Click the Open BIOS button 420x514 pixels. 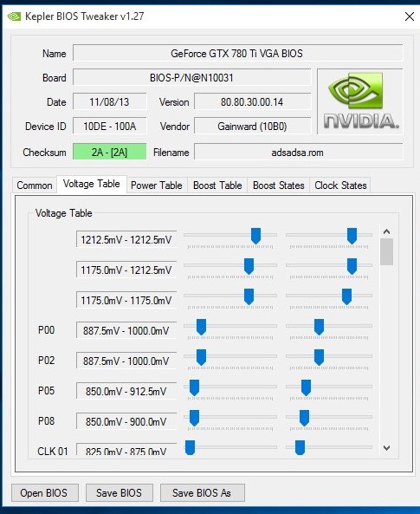44,492
